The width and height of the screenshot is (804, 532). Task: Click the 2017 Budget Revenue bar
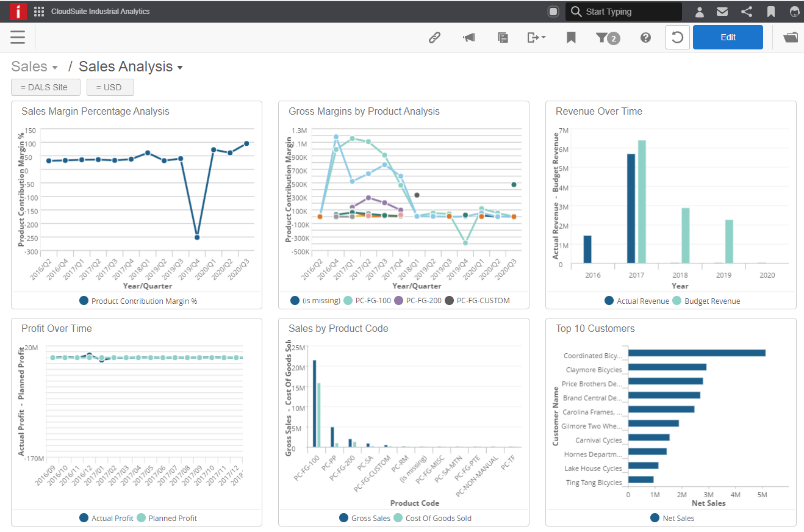coord(642,202)
